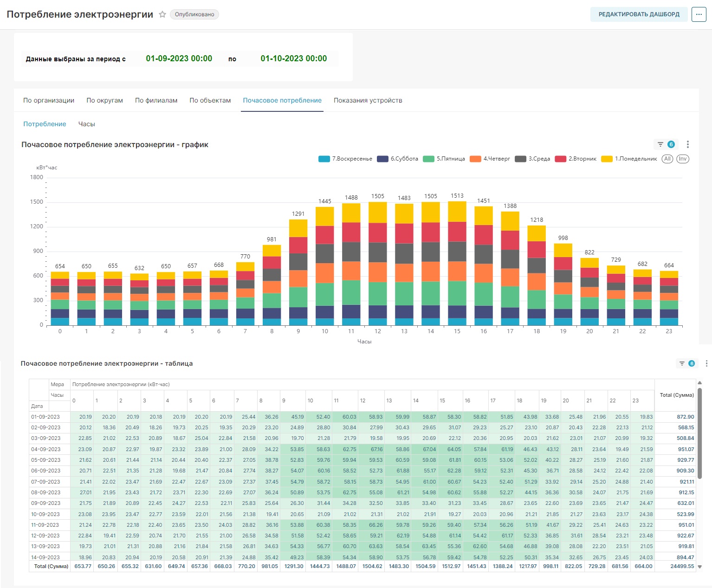Click the Total (Сумма) footer row label
Viewport: 712px width, 588px height.
51,566
